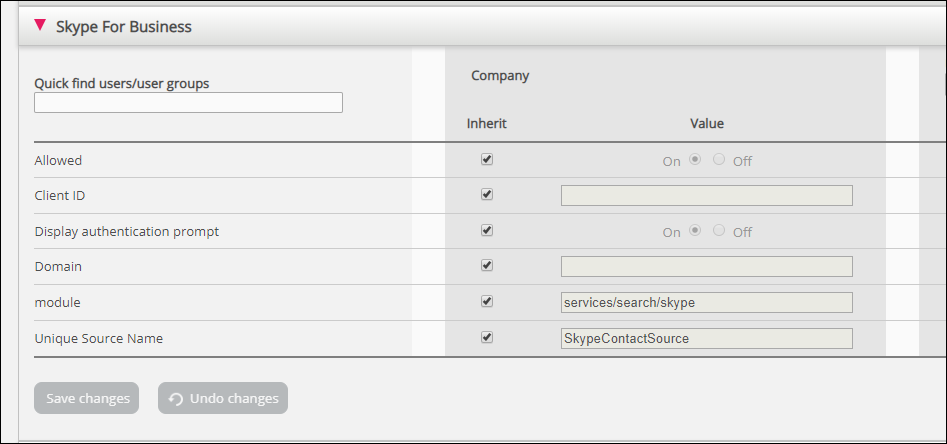
Task: Toggle Inherit checkbox for Allowed
Action: coord(487,159)
